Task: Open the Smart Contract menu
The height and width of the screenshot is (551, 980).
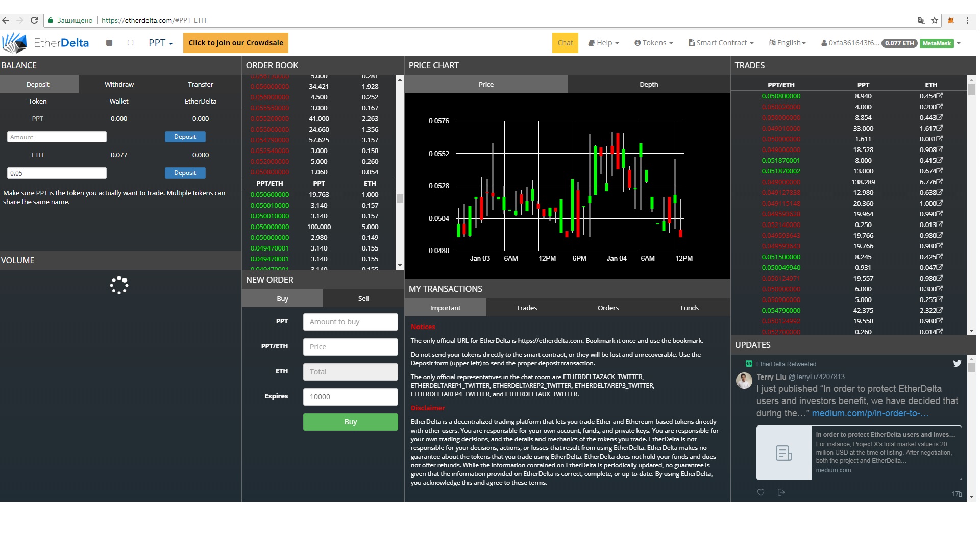Action: point(721,43)
